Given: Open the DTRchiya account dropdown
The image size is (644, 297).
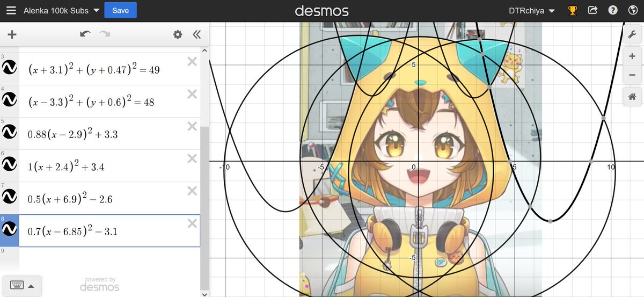Looking at the screenshot, I should point(531,11).
